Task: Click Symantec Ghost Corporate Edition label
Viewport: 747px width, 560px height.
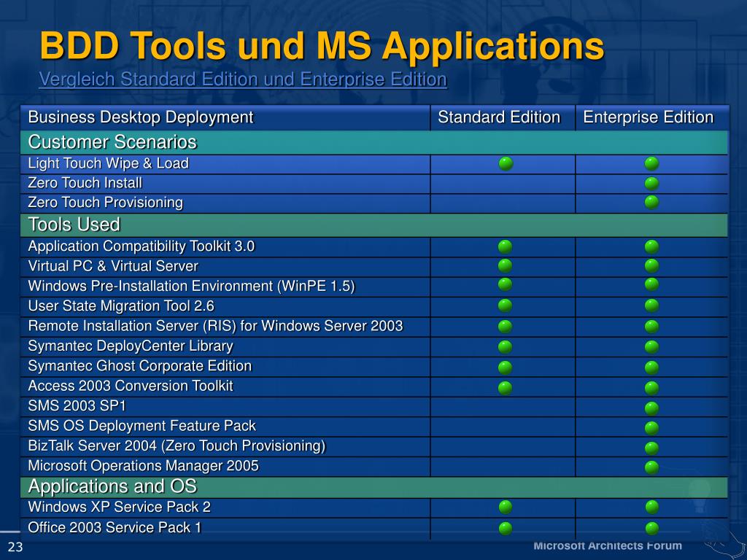Action: (x=140, y=366)
